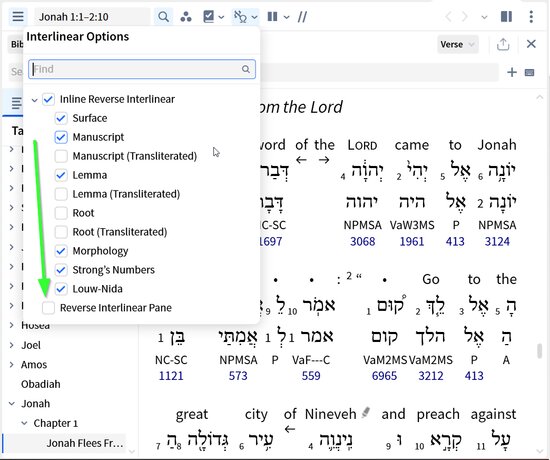Viewport: 550px width, 460px height.
Task: Click Strong's number 1121
Action: coord(171,376)
